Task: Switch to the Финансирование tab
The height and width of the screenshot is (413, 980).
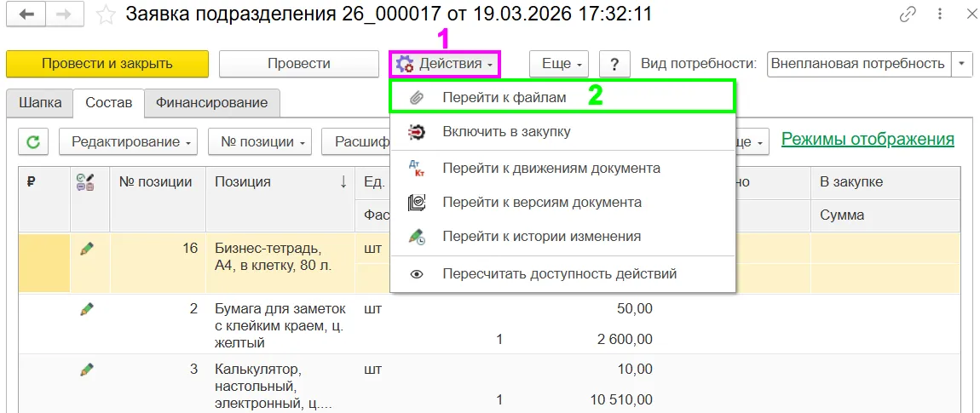Action: coord(212,102)
